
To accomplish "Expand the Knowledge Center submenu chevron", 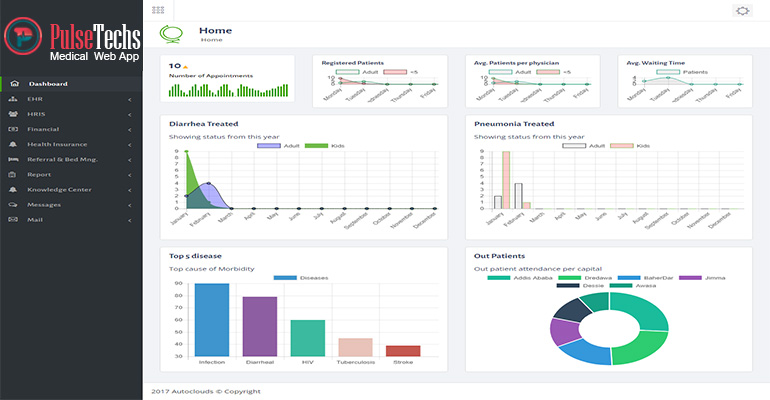I will coord(129,189).
